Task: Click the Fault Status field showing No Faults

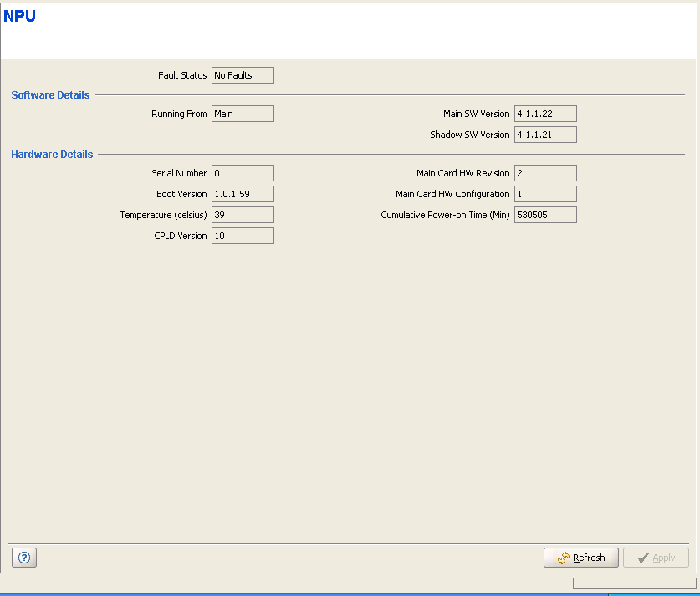Action: tap(243, 75)
